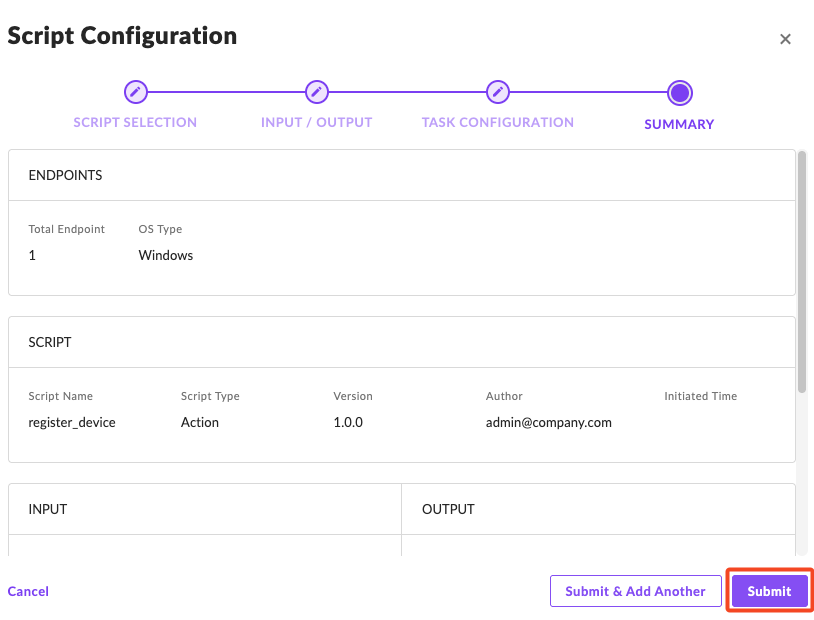Click the register_device script name
Screen dimensions: 814x620
pos(72,422)
